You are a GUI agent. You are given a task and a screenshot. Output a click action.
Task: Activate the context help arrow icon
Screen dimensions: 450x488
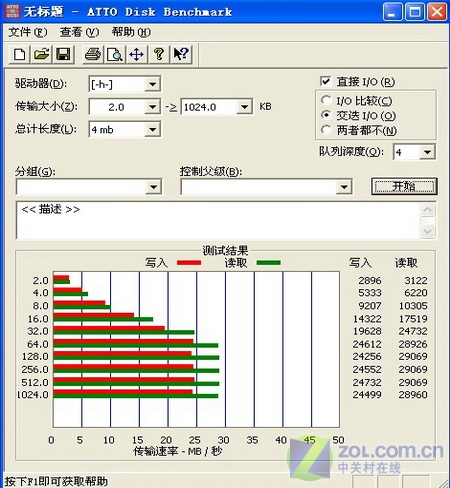[181, 54]
